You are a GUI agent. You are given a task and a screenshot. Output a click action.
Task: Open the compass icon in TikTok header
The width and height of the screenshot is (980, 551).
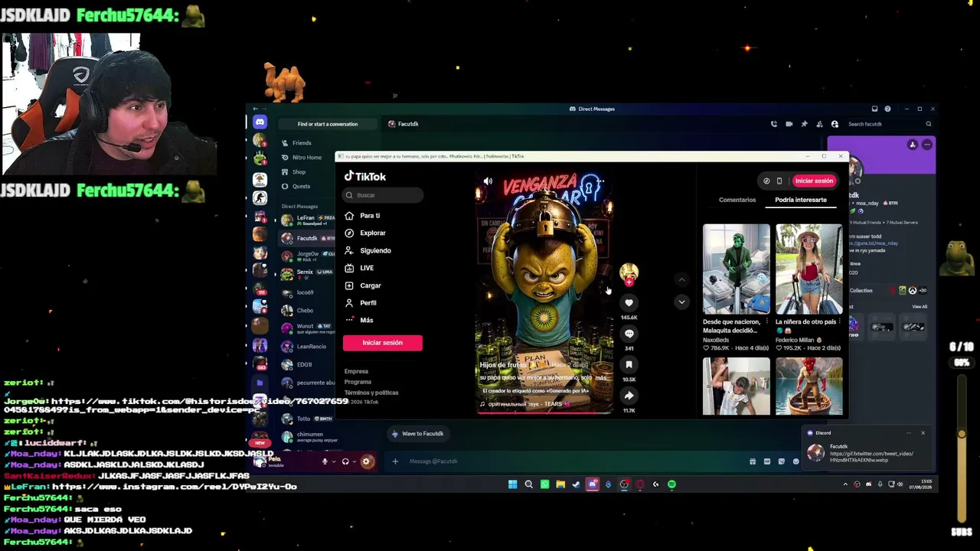[766, 181]
